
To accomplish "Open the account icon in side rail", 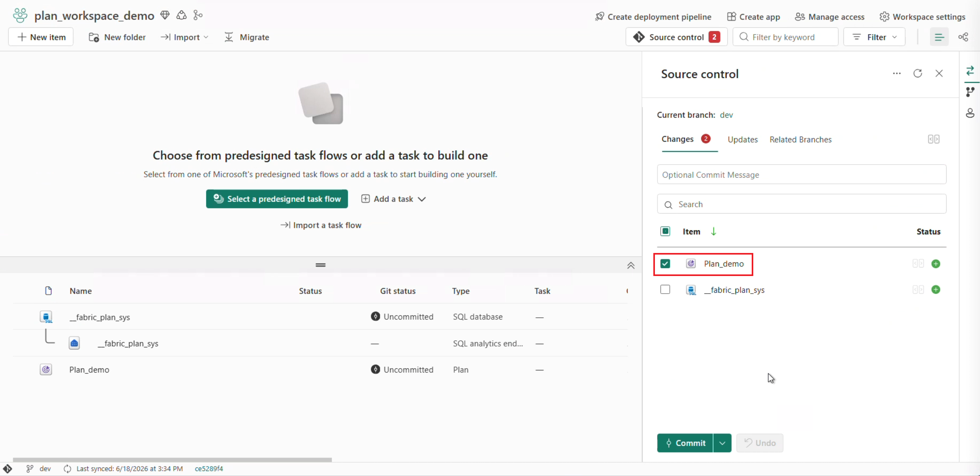I will pyautogui.click(x=970, y=113).
